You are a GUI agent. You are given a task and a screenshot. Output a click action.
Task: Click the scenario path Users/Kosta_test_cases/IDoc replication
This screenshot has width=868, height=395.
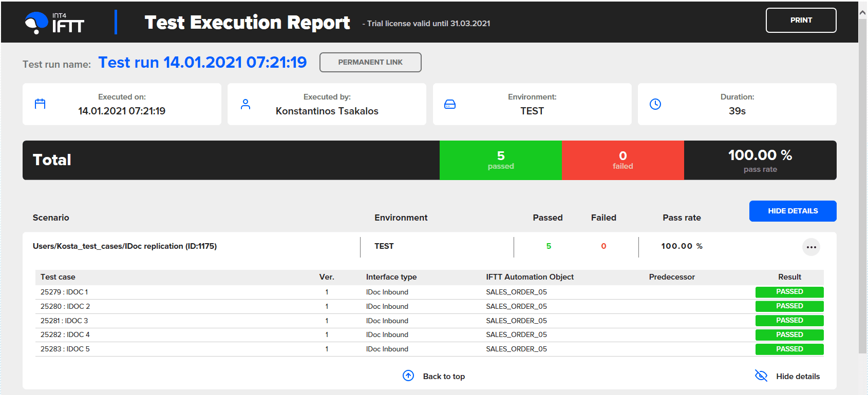(125, 246)
